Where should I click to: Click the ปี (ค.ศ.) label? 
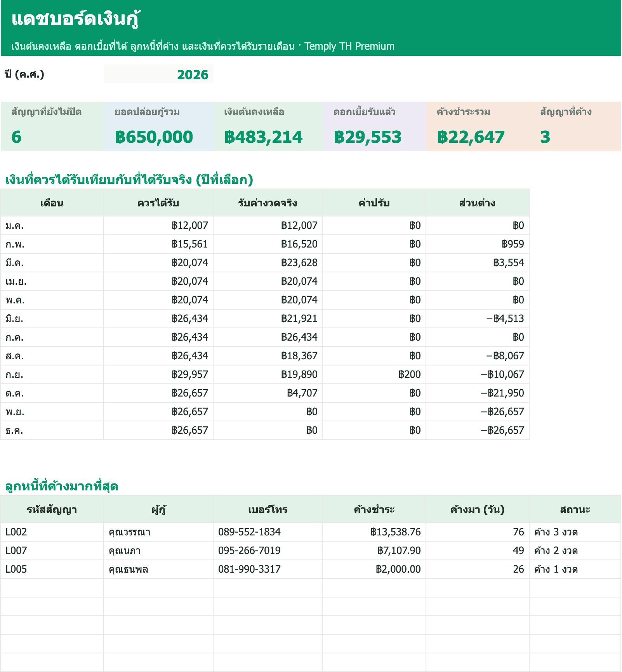tap(24, 74)
